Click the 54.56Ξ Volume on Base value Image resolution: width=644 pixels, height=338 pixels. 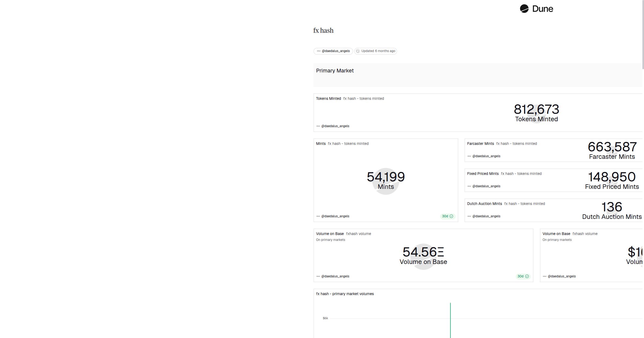coord(423,252)
